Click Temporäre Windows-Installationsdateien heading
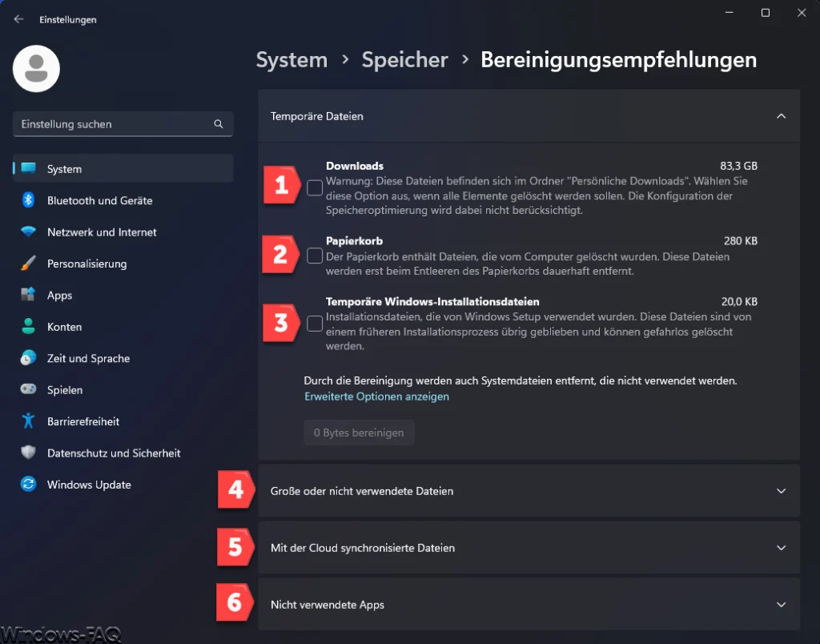This screenshot has height=644, width=820. [x=432, y=301]
